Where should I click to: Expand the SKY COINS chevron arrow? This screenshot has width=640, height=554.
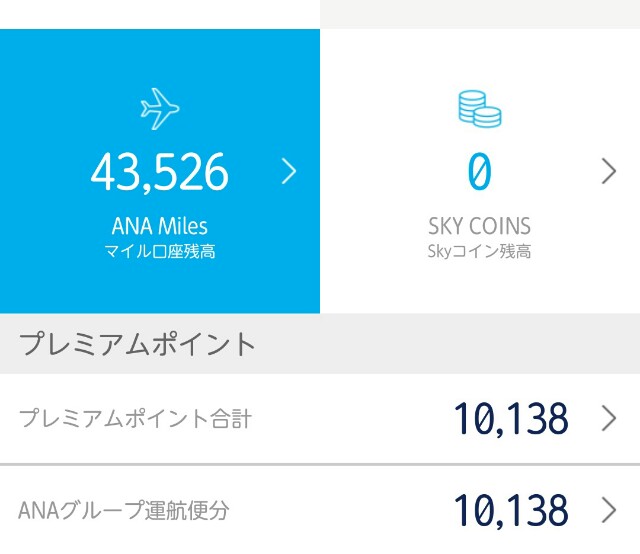(609, 171)
